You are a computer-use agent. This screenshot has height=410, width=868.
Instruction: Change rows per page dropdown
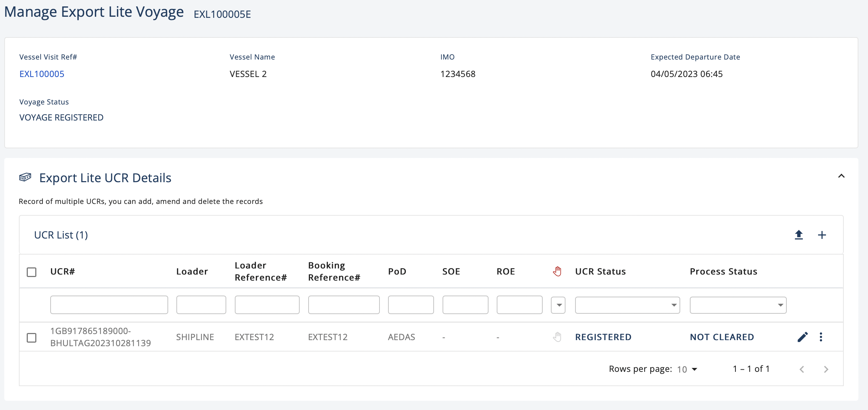click(687, 369)
